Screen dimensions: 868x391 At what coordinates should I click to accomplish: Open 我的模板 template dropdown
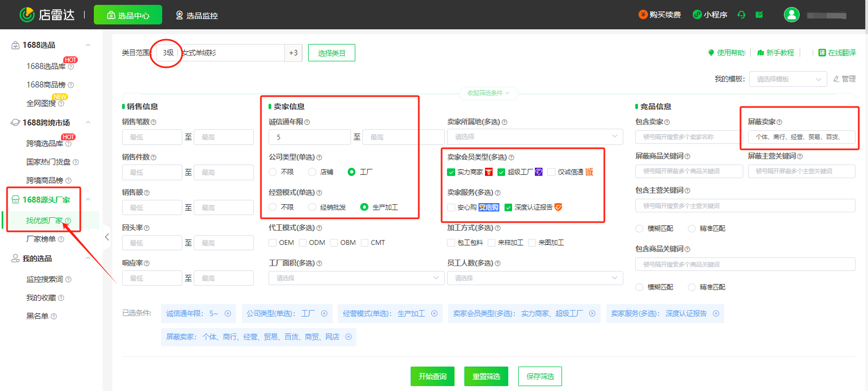click(788, 79)
